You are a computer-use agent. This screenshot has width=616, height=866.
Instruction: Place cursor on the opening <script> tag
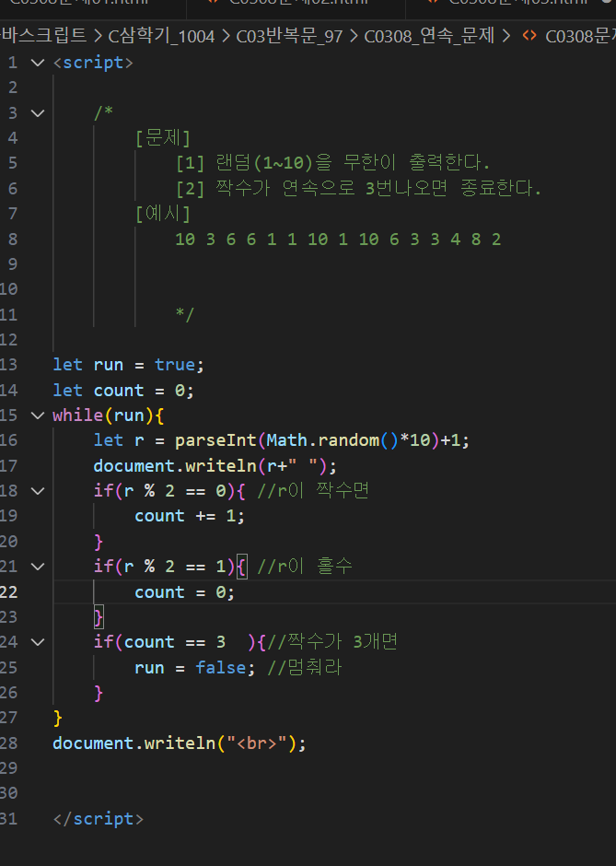93,63
